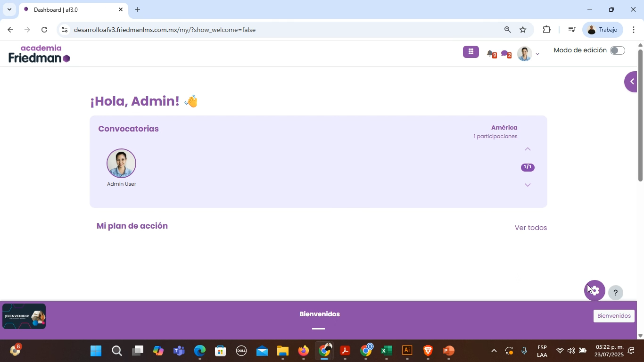Open the purple apps grid menu
644x362 pixels.
tap(471, 52)
